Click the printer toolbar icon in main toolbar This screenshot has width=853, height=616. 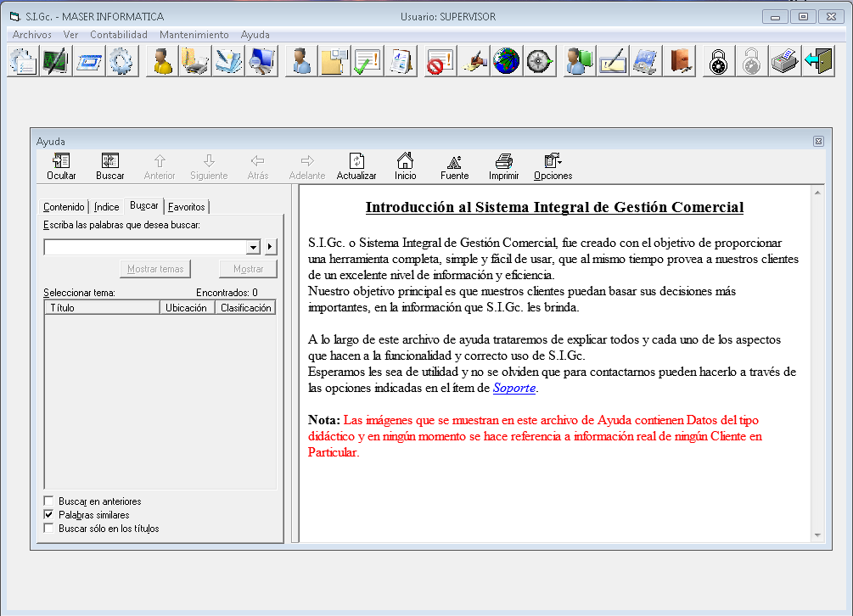click(x=785, y=61)
